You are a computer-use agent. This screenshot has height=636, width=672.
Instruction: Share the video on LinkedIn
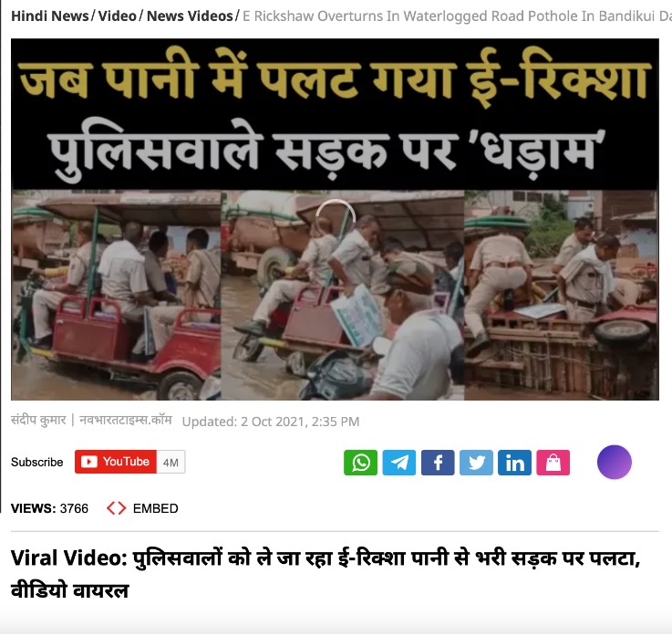point(515,463)
